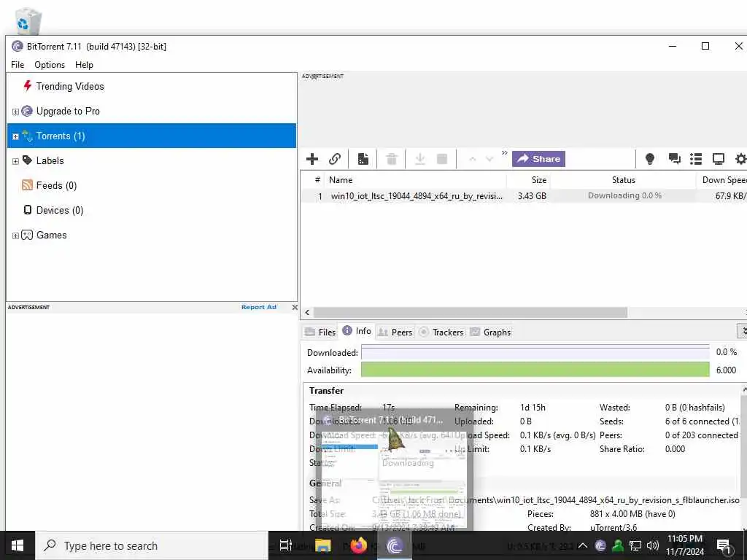Open Firefox from the taskbar
This screenshot has height=560, width=747.
point(359,545)
